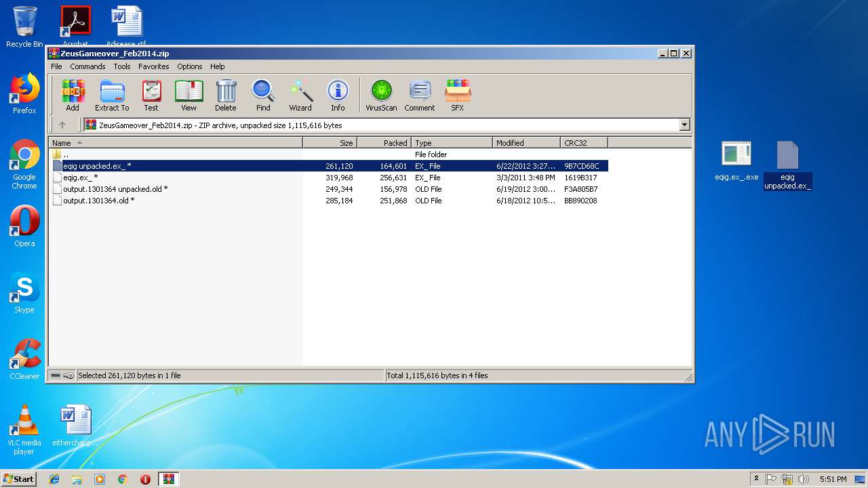Go up one folder level arrow

[x=62, y=125]
